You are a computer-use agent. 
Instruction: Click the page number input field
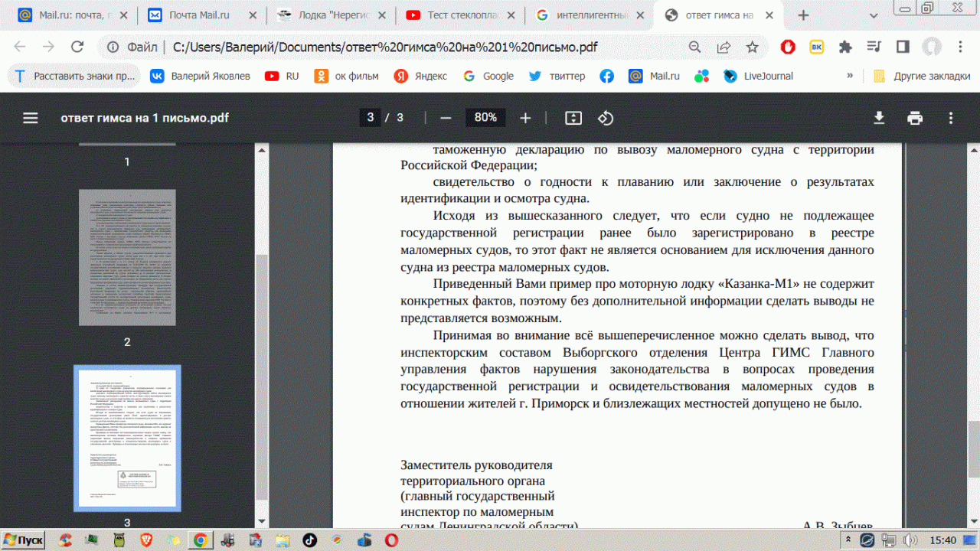[371, 118]
